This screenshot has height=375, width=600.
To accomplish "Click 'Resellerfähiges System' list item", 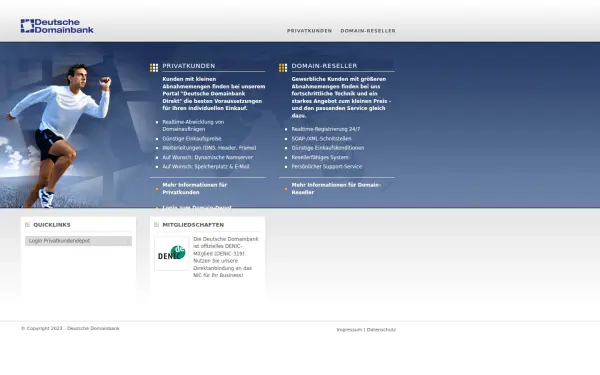I will [320, 157].
